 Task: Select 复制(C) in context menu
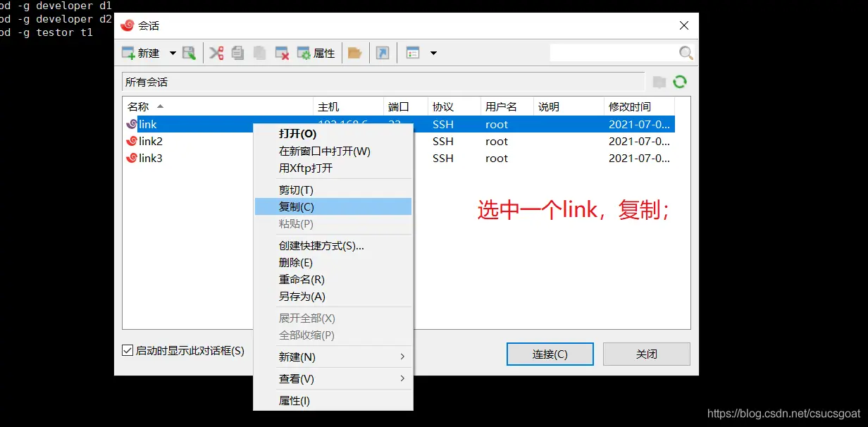coord(333,206)
